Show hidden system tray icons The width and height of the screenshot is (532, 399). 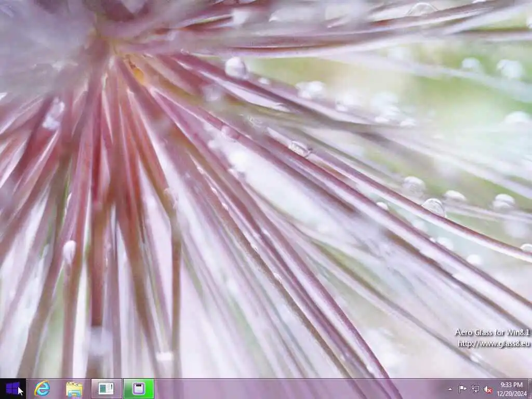[450, 390]
